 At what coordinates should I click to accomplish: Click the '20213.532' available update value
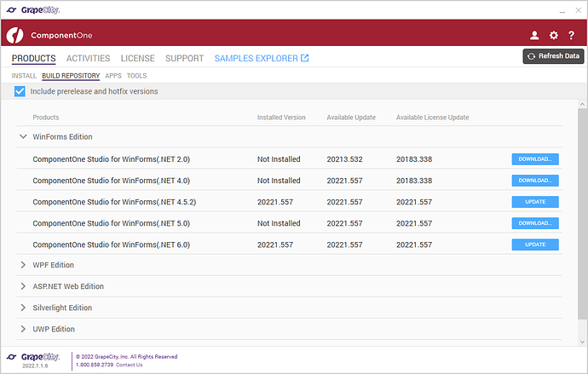click(x=344, y=159)
